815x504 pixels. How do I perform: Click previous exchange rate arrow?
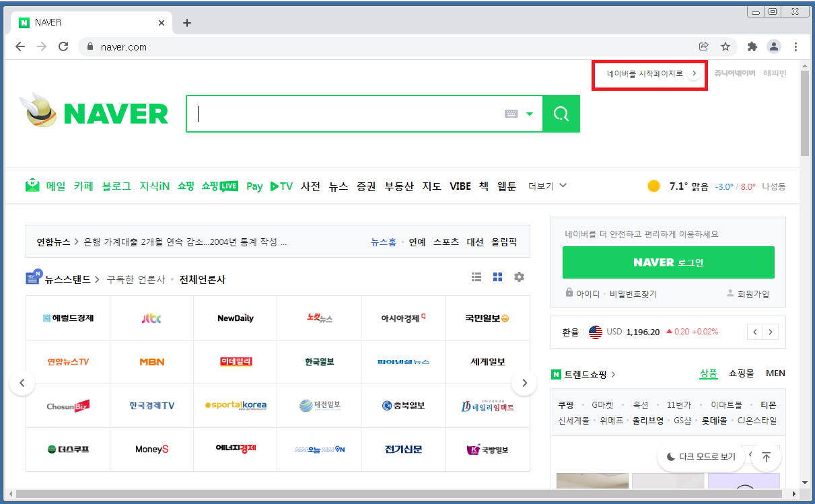[755, 332]
